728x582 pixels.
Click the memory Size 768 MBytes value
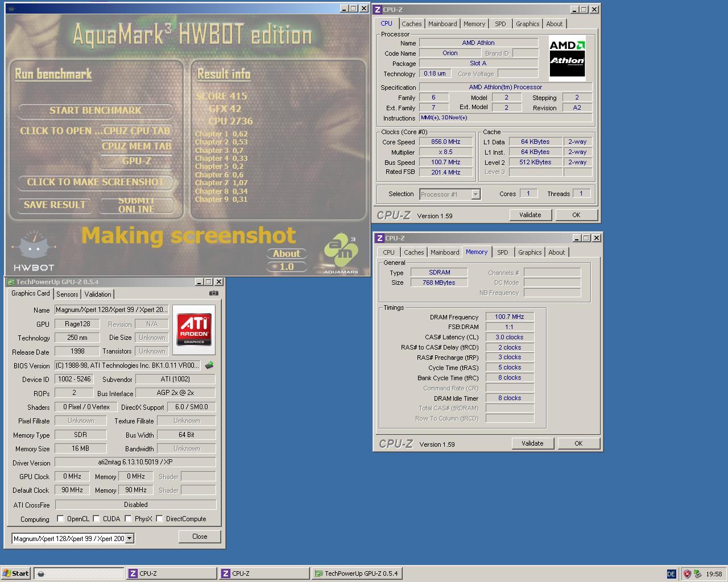[439, 282]
